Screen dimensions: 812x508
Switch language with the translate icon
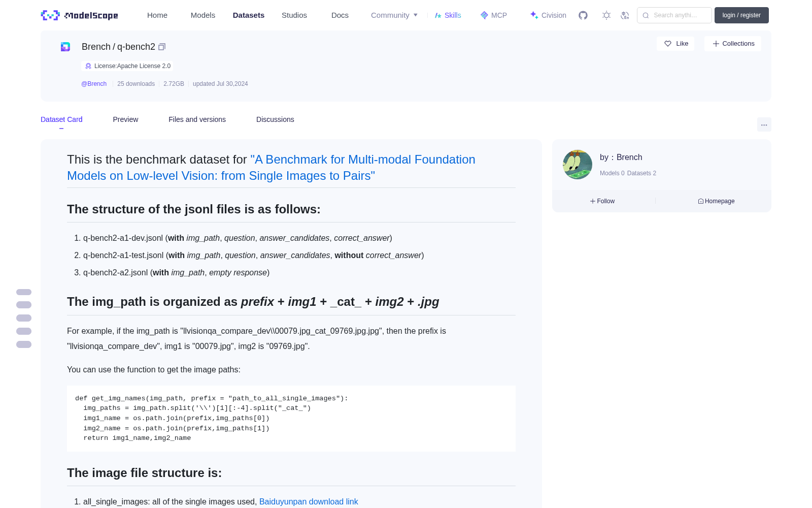(x=625, y=15)
